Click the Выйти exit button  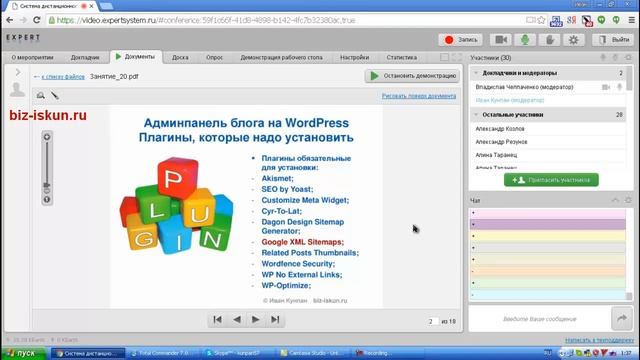tap(613, 40)
